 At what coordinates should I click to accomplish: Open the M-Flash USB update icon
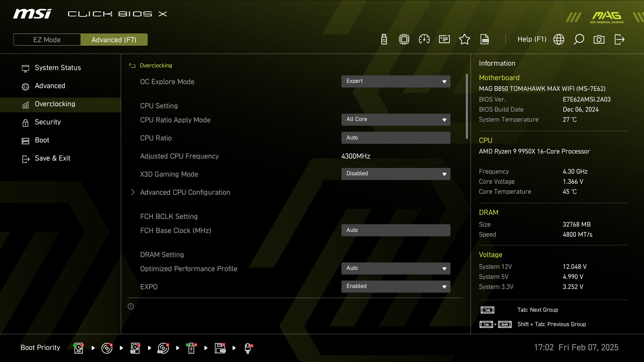point(384,40)
